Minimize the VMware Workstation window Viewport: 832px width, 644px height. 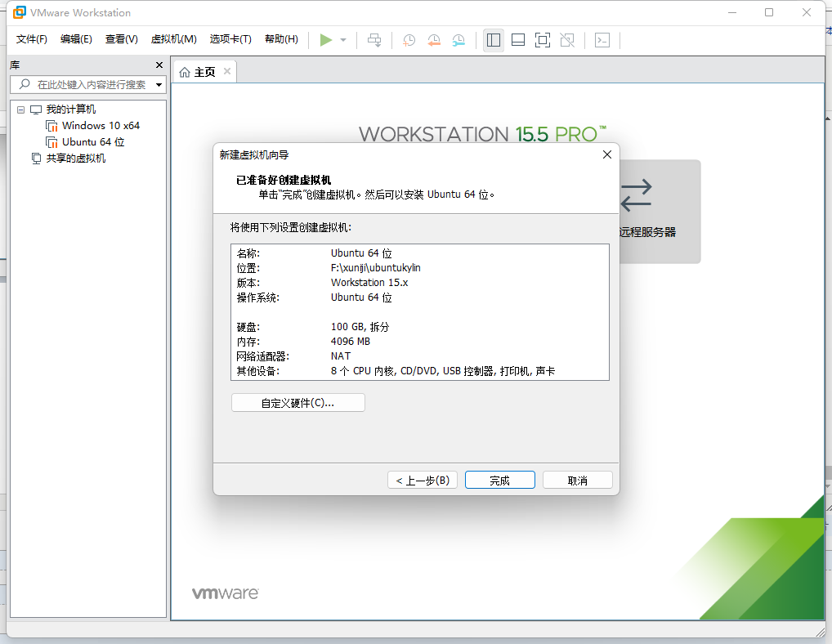pos(732,12)
